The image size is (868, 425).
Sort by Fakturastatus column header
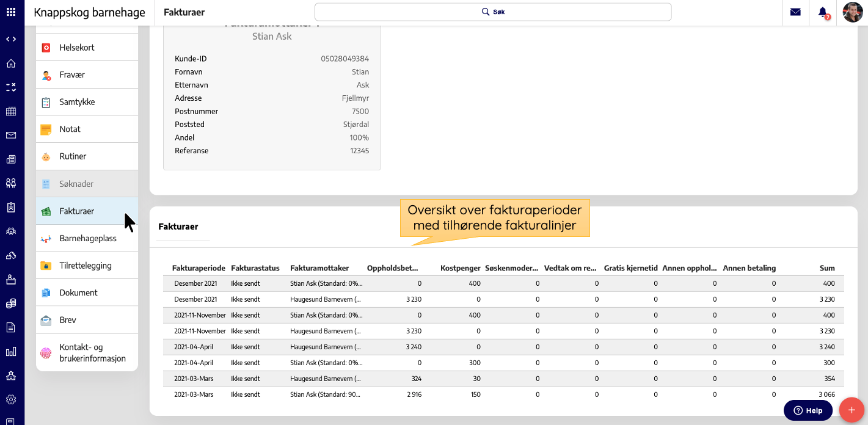click(x=255, y=268)
